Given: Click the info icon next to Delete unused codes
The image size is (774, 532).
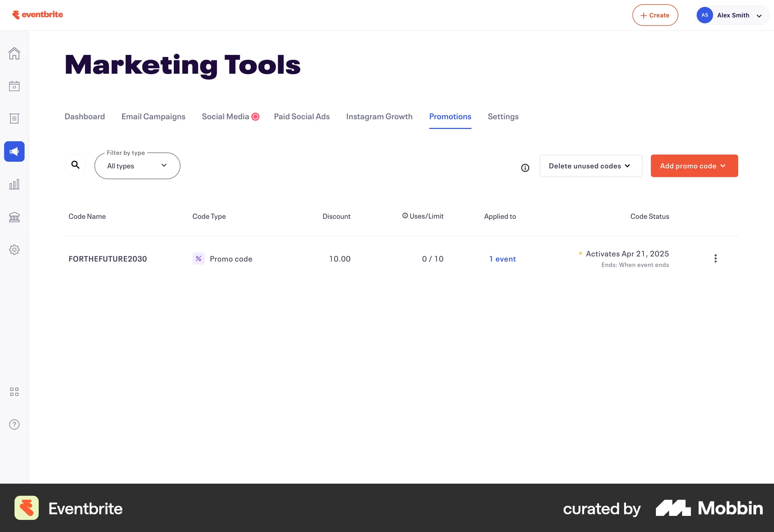Looking at the screenshot, I should pos(525,168).
